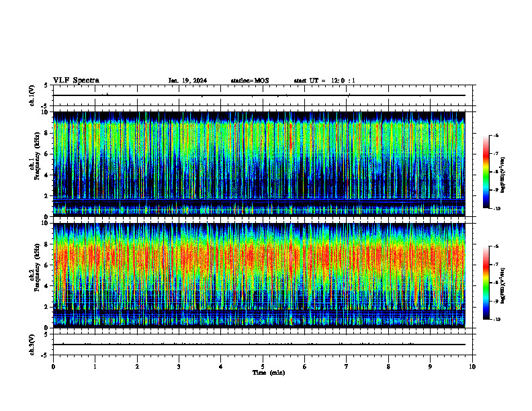Click the time axis tick label "3"
532x411 pixels.
[x=179, y=367]
